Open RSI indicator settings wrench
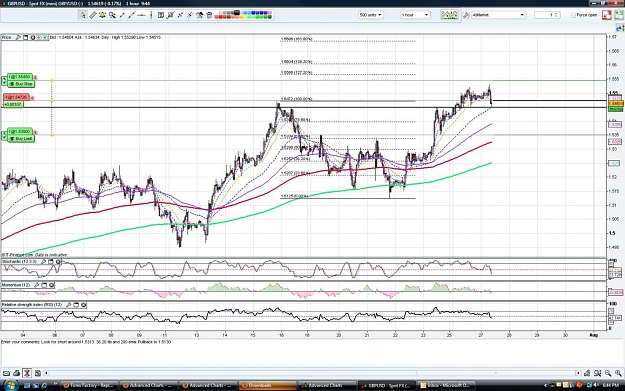The width and height of the screenshot is (625, 391). pos(69,305)
